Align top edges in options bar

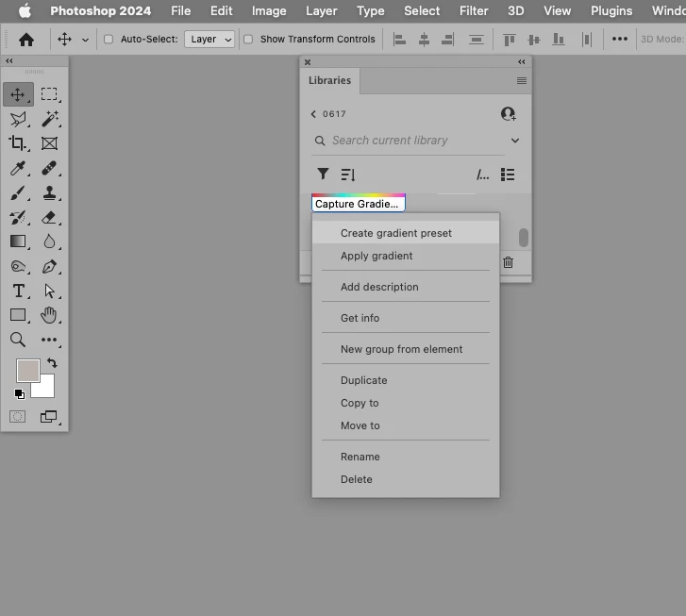(510, 40)
